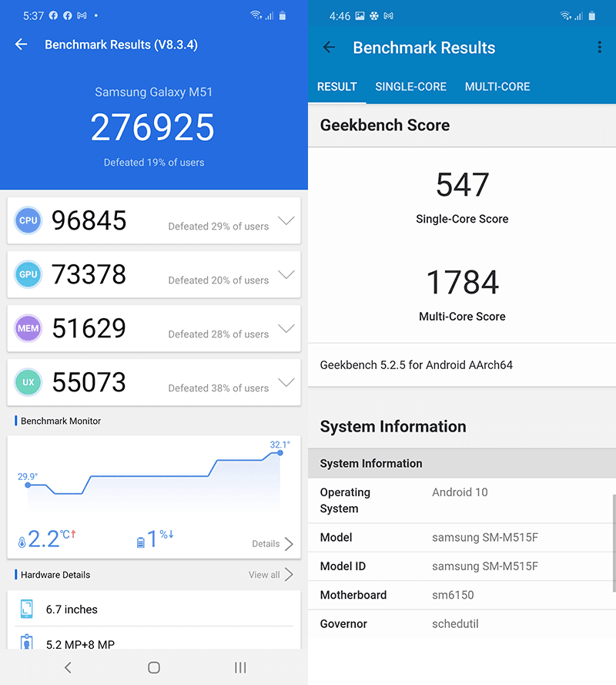This screenshot has width=616, height=685.
Task: Tap the camera hardware icon
Action: pyautogui.click(x=27, y=642)
